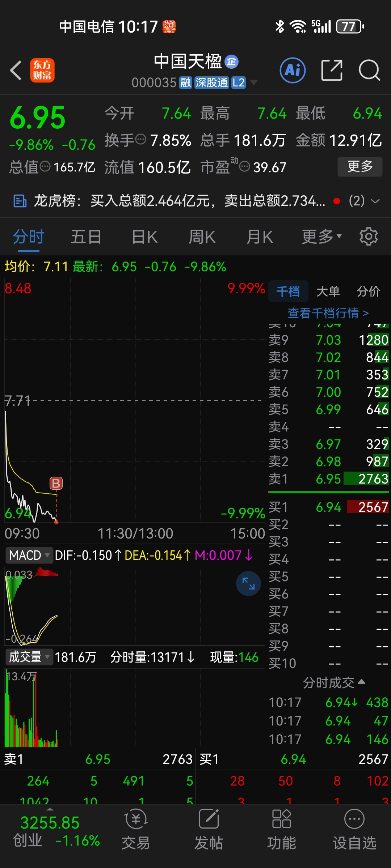Tap the 市盈 info icon
Viewport: 391px width, 868px height.
[x=245, y=166]
